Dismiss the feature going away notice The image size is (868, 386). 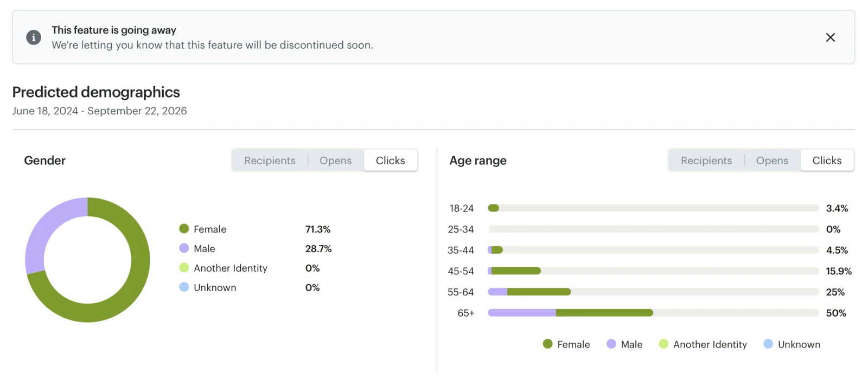tap(830, 37)
